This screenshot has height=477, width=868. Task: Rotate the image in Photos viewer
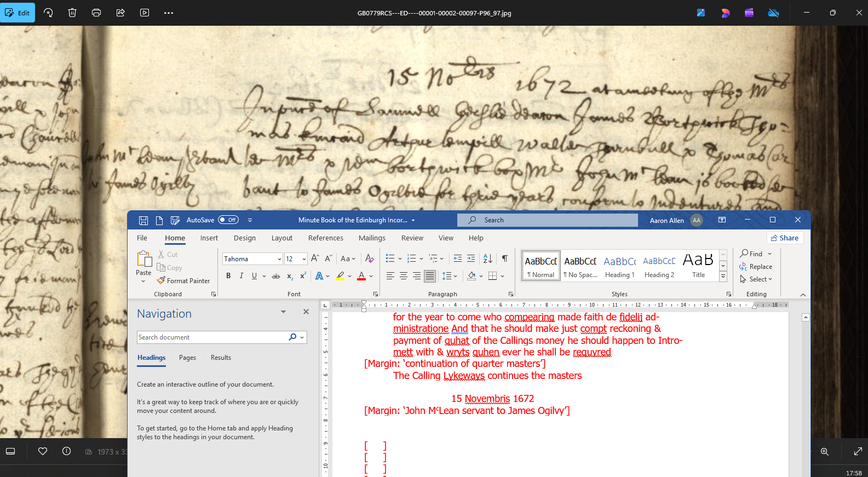[48, 13]
